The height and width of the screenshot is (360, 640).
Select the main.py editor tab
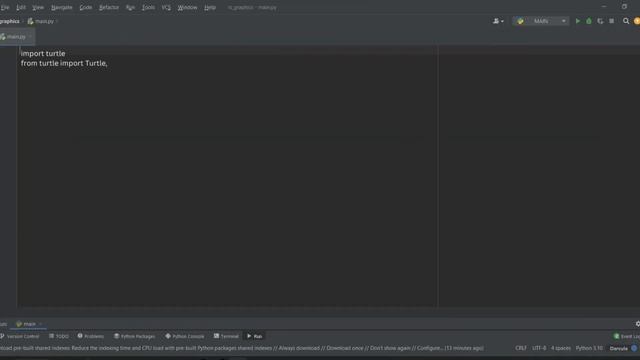point(16,37)
